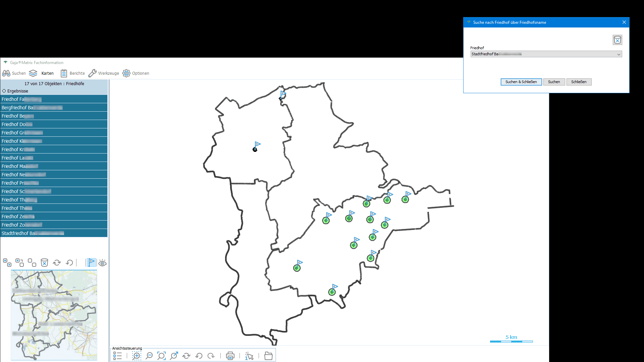
Task: Select the Ergebnisse radio button
Action: pyautogui.click(x=4, y=91)
